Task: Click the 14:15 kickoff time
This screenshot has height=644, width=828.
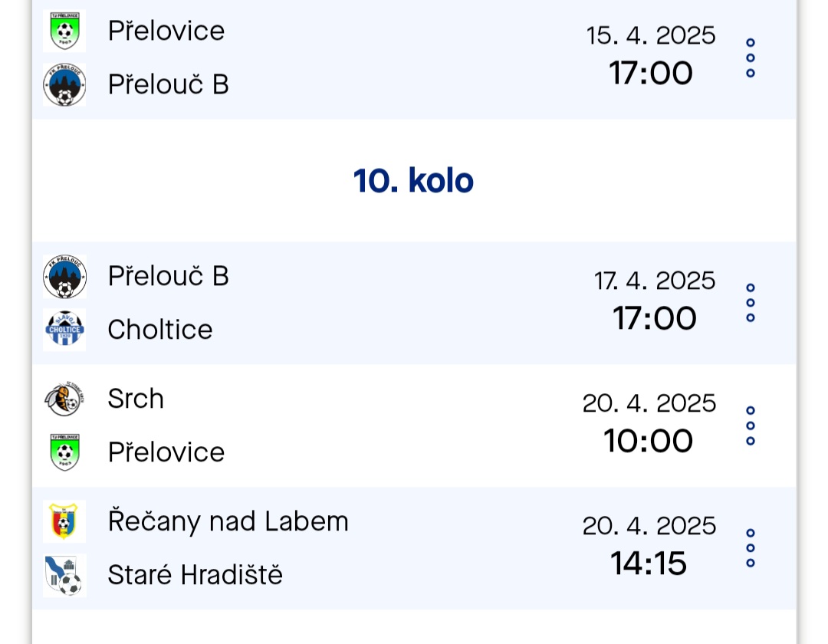Action: pos(649,563)
